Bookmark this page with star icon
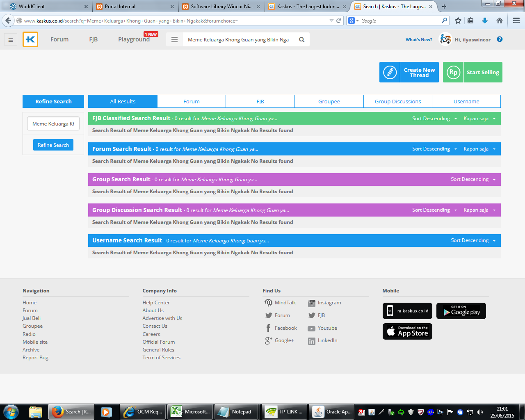Viewport: 525px width, 420px height. coord(458,21)
